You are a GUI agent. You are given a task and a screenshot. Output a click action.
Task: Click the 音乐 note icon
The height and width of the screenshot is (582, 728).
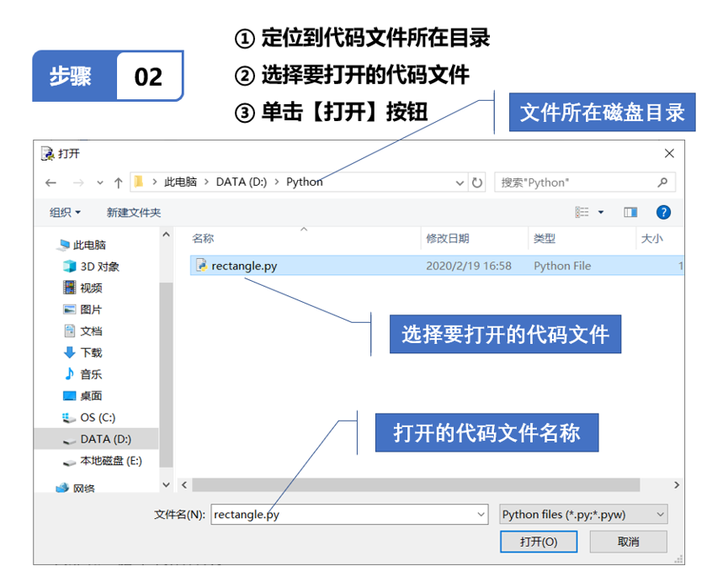click(69, 374)
